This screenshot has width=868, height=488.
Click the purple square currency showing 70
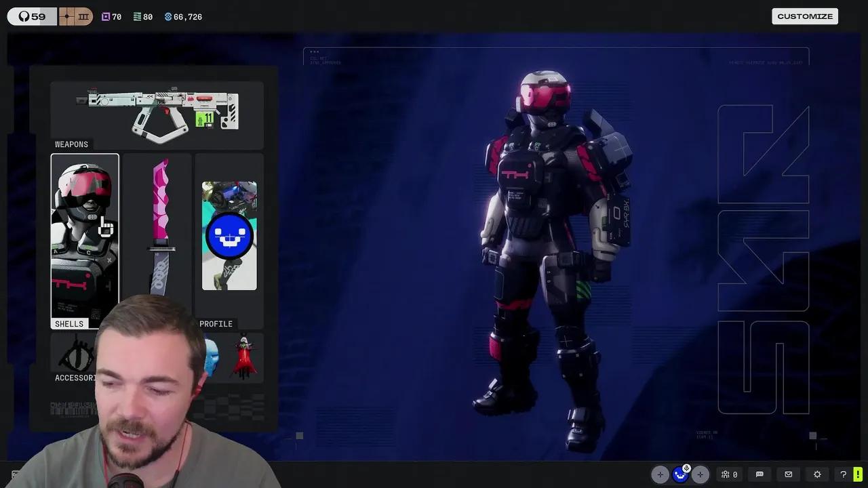click(111, 16)
